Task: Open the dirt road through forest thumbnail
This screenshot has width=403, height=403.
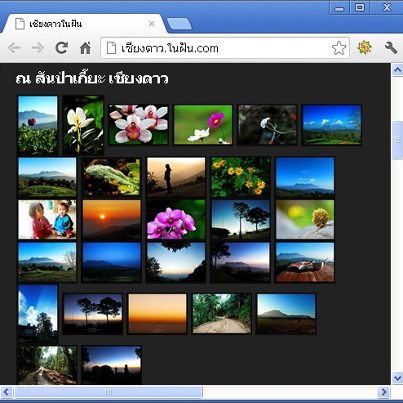Action: (x=221, y=314)
